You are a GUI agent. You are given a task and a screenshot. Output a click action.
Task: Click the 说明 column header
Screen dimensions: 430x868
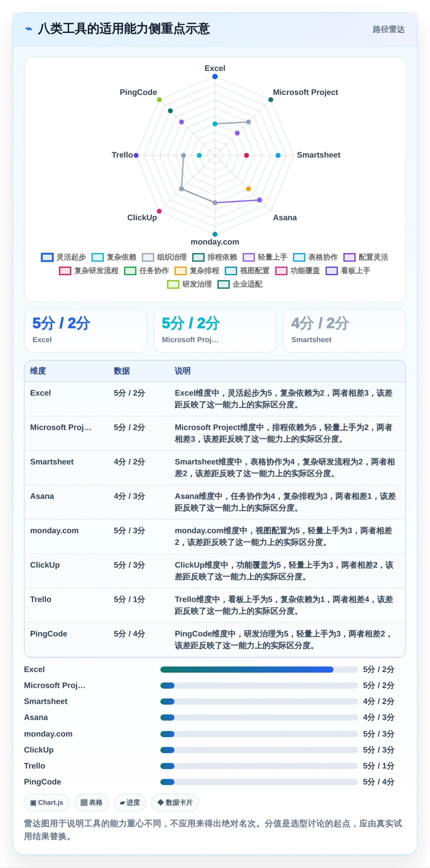(182, 371)
